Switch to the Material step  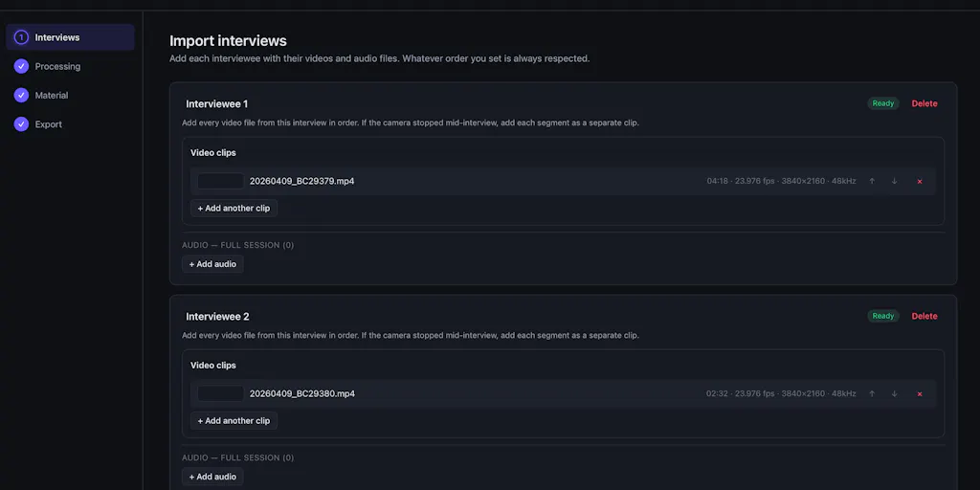pyautogui.click(x=70, y=95)
